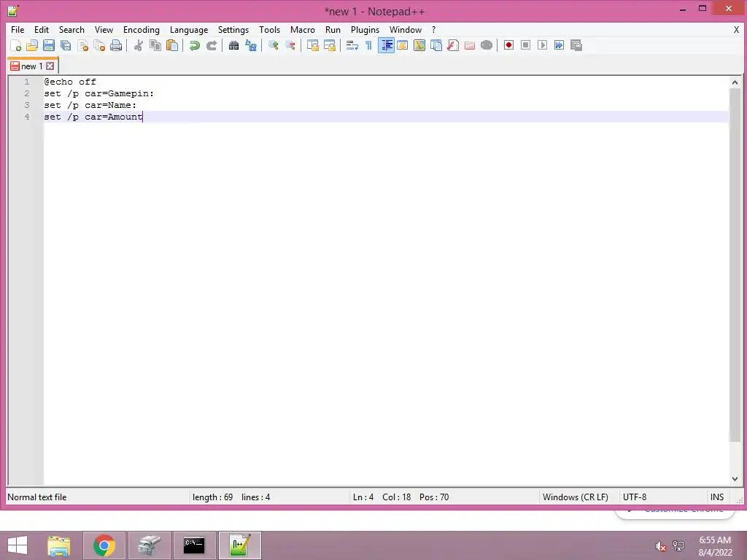Open the Edit menu
Image resolution: width=747 pixels, height=560 pixels.
[42, 29]
